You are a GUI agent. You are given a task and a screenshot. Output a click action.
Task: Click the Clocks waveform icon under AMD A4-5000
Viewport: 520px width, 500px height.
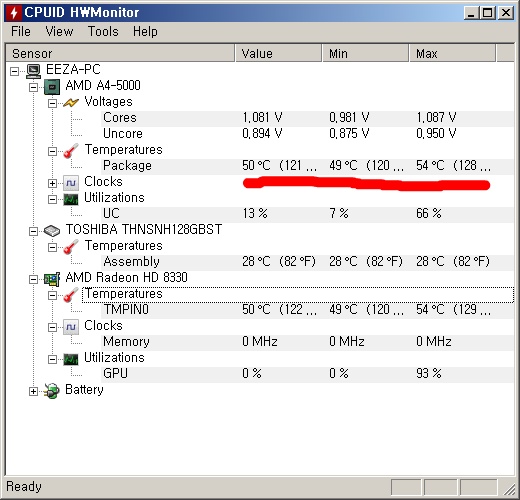(71, 183)
